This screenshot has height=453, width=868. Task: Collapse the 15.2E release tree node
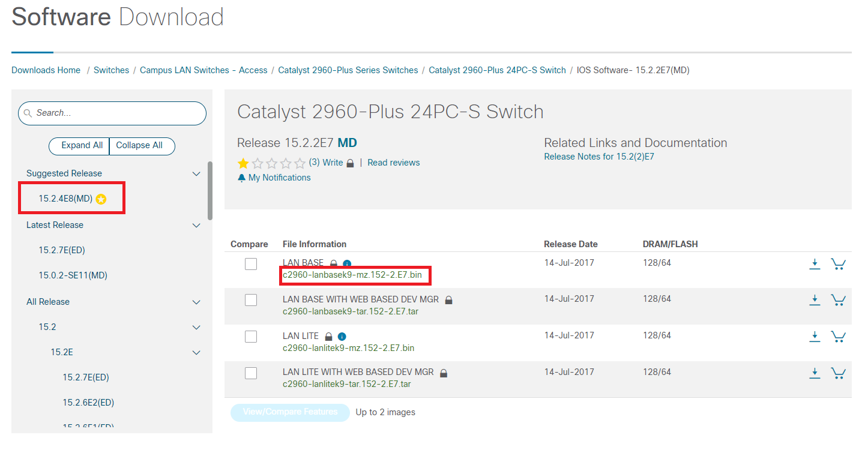point(196,352)
